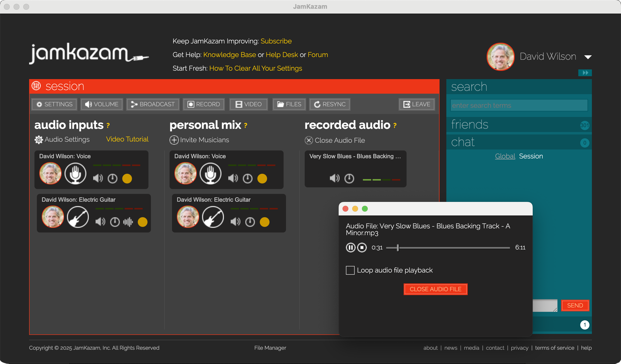The width and height of the screenshot is (621, 364).
Task: Pause the audio file playback
Action: pyautogui.click(x=351, y=248)
